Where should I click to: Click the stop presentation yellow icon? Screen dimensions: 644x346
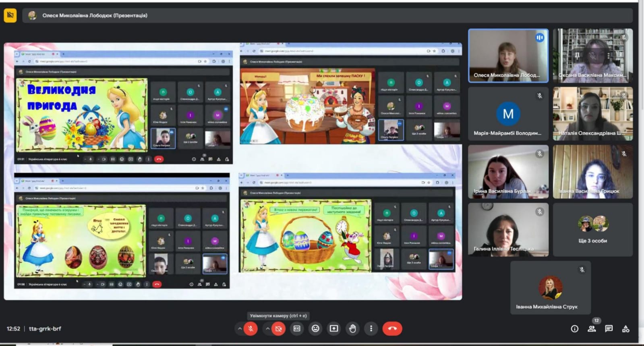[x=10, y=15]
